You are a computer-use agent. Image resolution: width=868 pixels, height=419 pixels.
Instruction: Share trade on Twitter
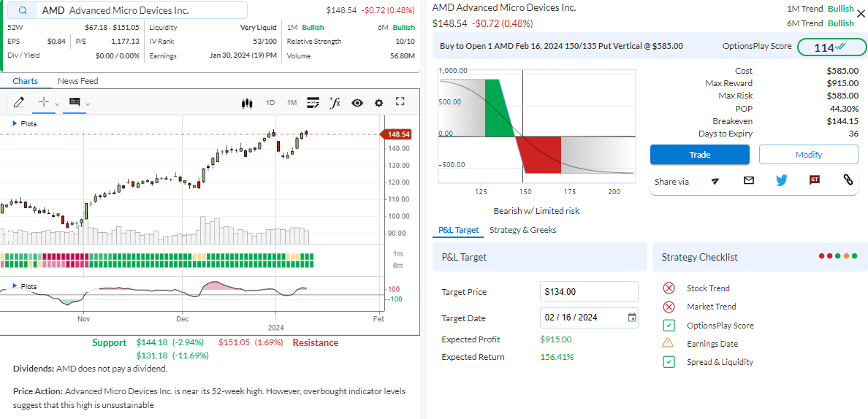(781, 180)
